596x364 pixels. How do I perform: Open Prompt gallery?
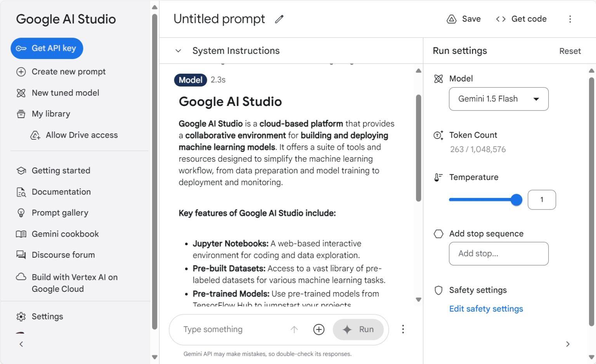(60, 213)
